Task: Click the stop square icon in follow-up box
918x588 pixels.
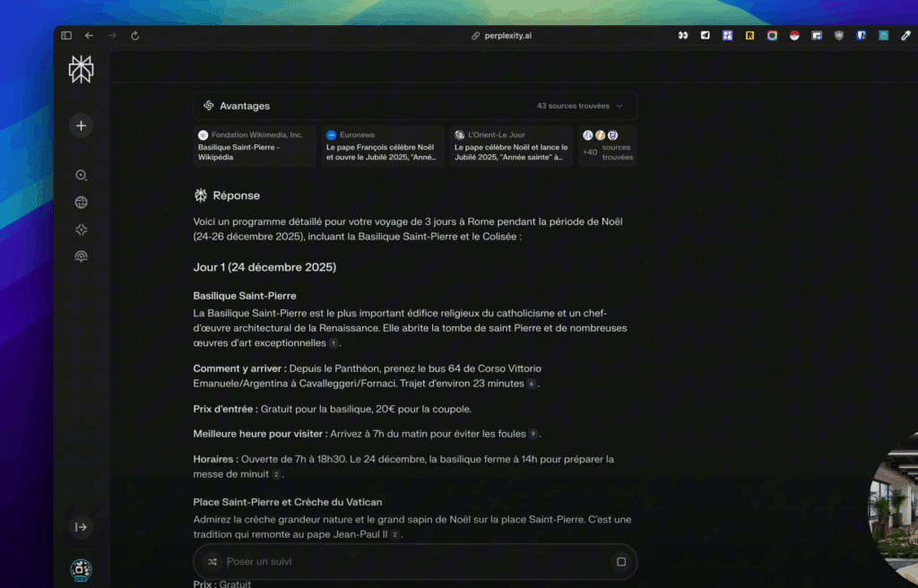Action: [620, 562]
